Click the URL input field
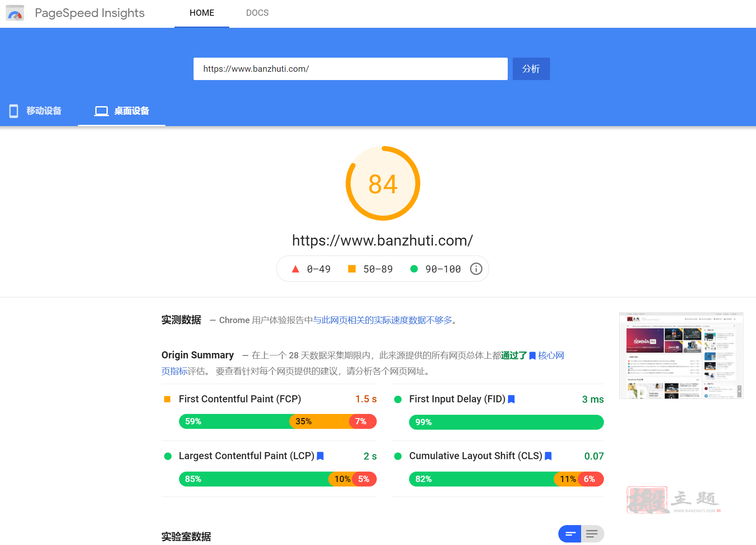This screenshot has width=756, height=545. click(x=350, y=69)
